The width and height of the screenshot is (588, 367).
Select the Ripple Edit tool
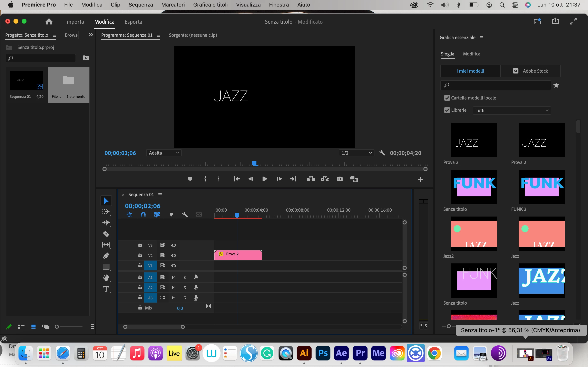(x=106, y=223)
